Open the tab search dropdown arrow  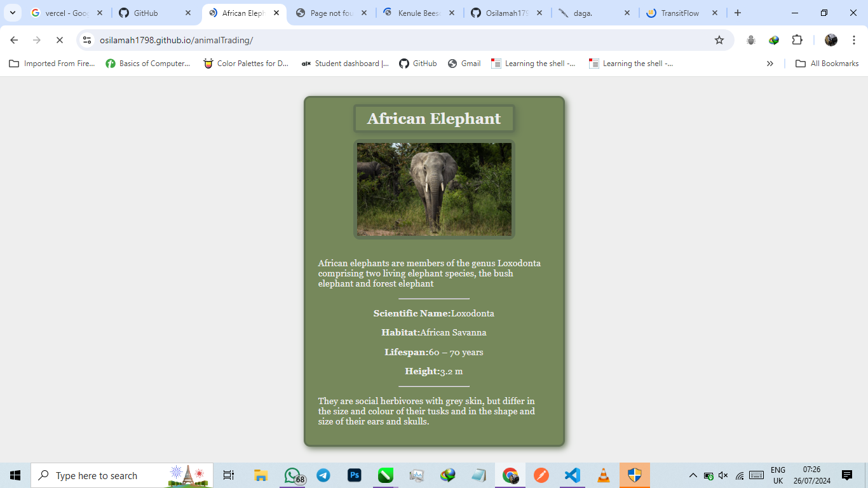[12, 12]
